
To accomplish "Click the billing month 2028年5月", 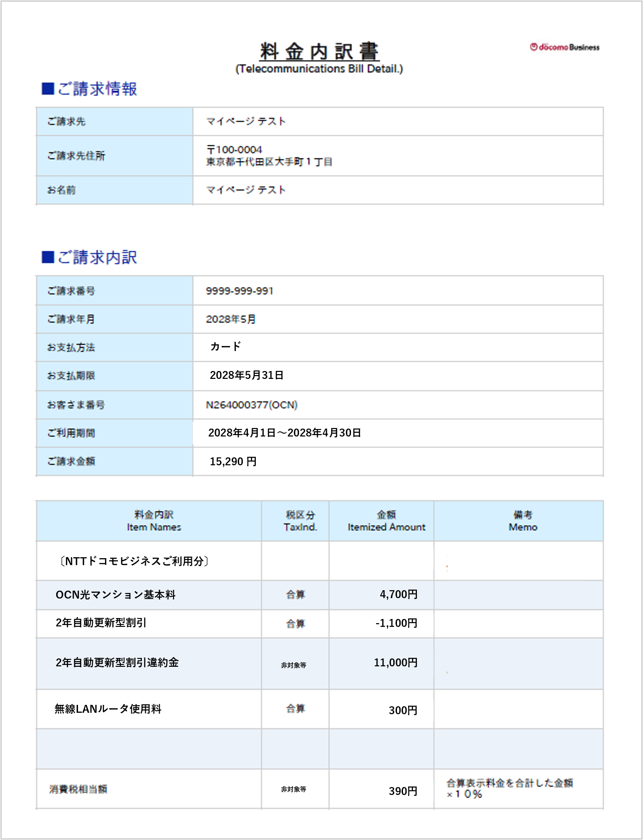I will pos(231,319).
